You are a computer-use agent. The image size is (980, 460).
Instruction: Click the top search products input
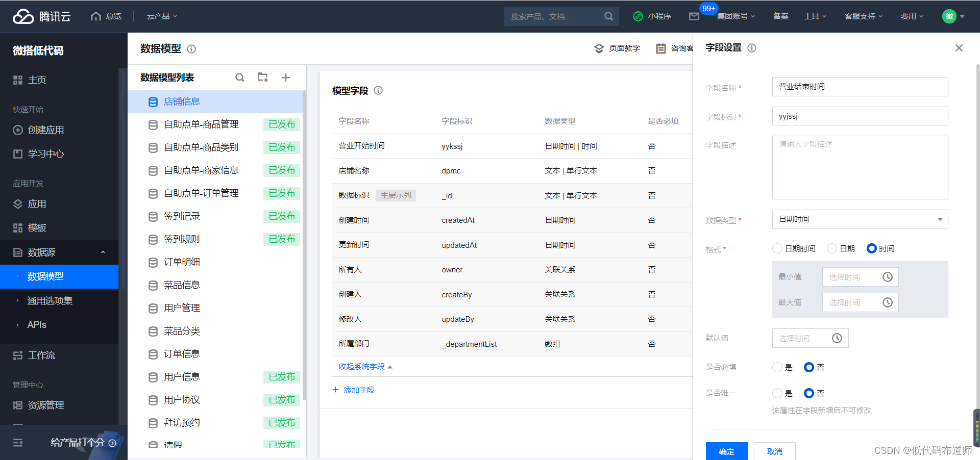tap(554, 16)
